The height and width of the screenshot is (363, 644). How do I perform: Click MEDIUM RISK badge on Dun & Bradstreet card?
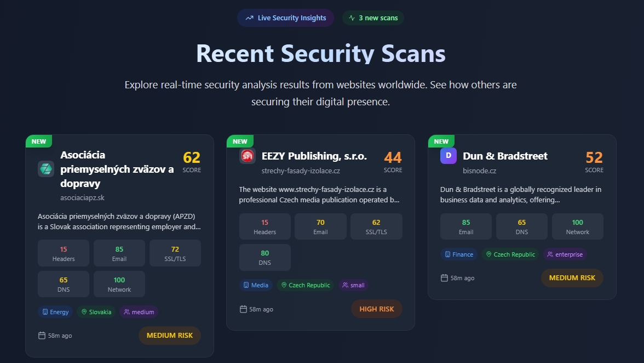point(572,277)
